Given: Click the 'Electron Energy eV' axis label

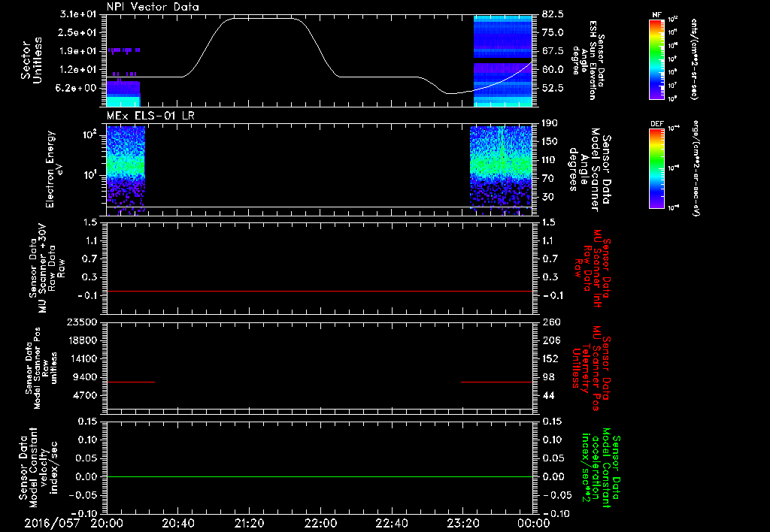Looking at the screenshot, I should pos(55,169).
